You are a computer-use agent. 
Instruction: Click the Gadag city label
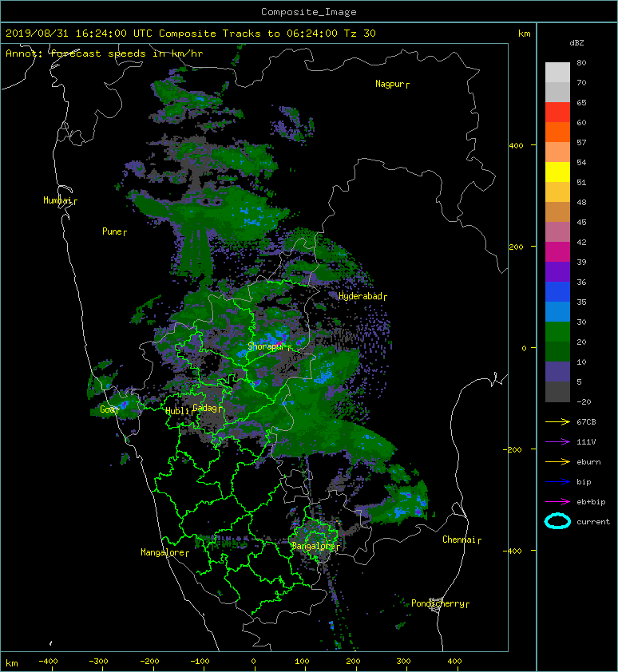click(207, 408)
